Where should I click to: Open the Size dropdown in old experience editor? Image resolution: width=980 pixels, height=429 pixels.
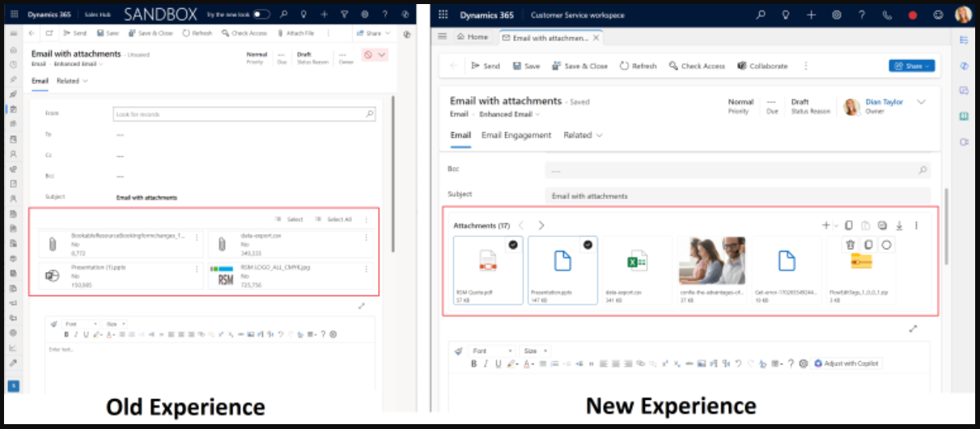pos(117,324)
